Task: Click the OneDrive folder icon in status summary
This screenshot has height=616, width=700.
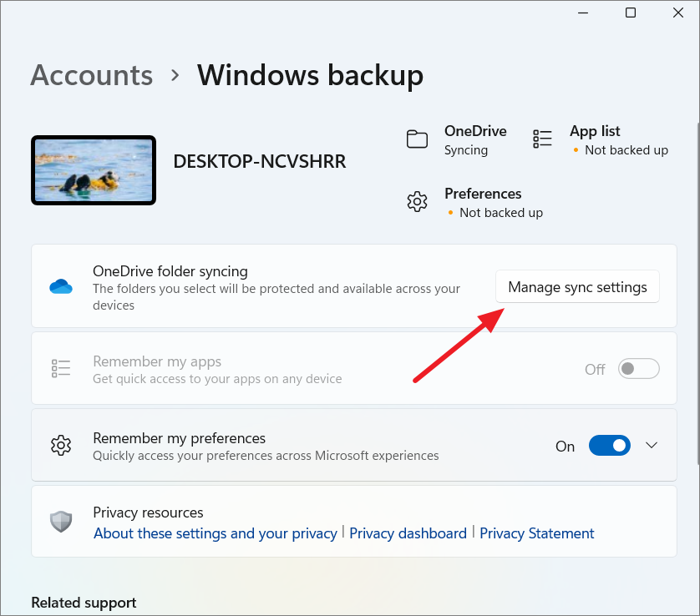Action: [417, 139]
